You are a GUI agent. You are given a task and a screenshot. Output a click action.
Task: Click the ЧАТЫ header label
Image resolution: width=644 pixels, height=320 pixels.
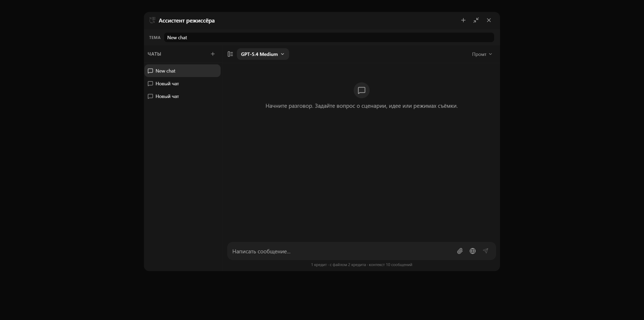tap(154, 54)
